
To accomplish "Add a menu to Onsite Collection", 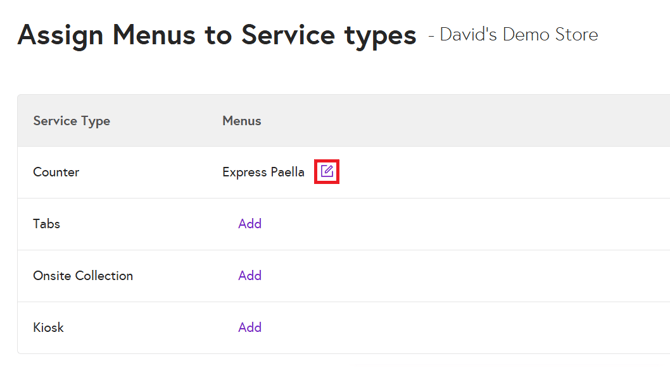I will 250,276.
